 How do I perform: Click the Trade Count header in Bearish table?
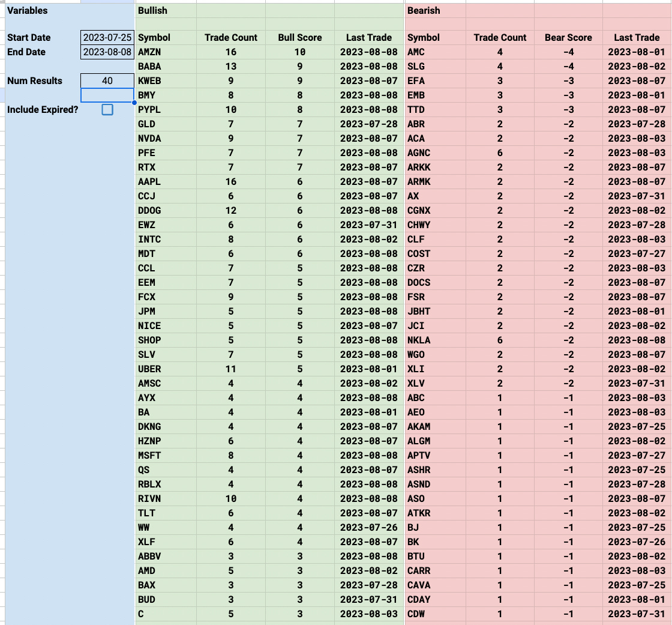(500, 38)
